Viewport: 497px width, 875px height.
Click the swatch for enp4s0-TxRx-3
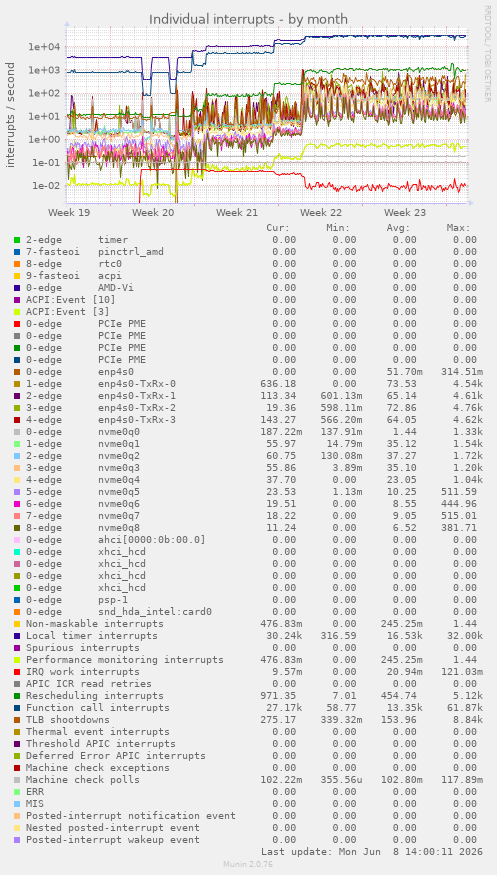click(x=17, y=420)
